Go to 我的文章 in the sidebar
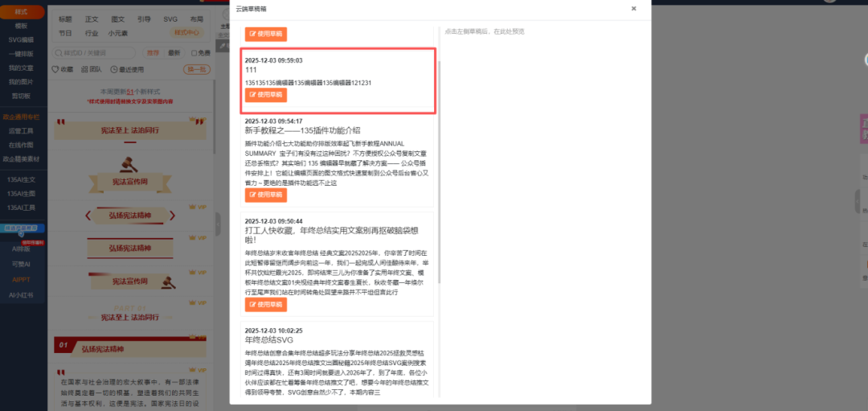Screen dimensions: 868x411 point(23,68)
